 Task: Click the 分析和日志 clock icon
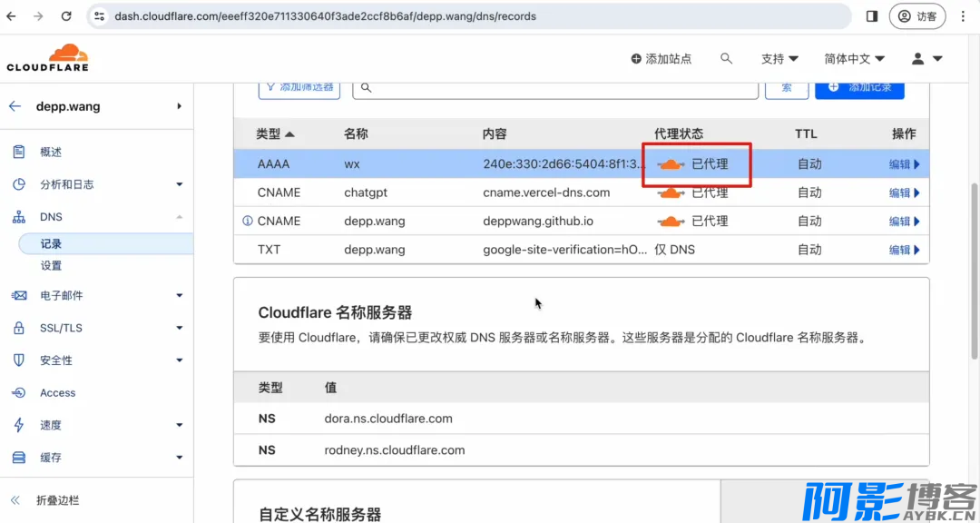point(19,184)
